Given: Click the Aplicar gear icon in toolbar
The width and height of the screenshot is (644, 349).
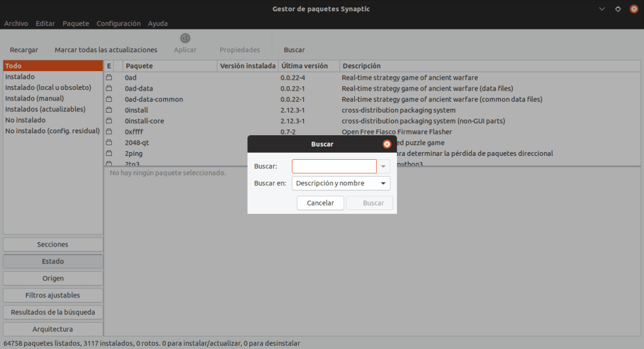Looking at the screenshot, I should click(x=186, y=38).
